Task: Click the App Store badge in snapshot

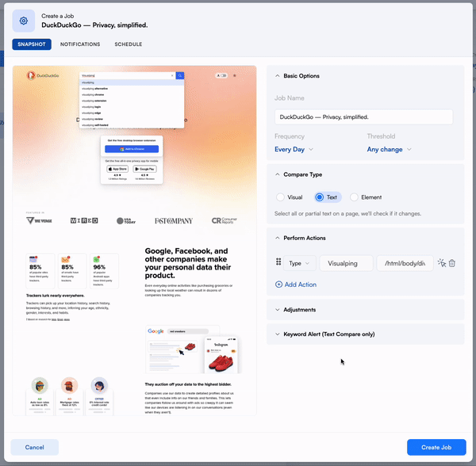Action: (117, 169)
